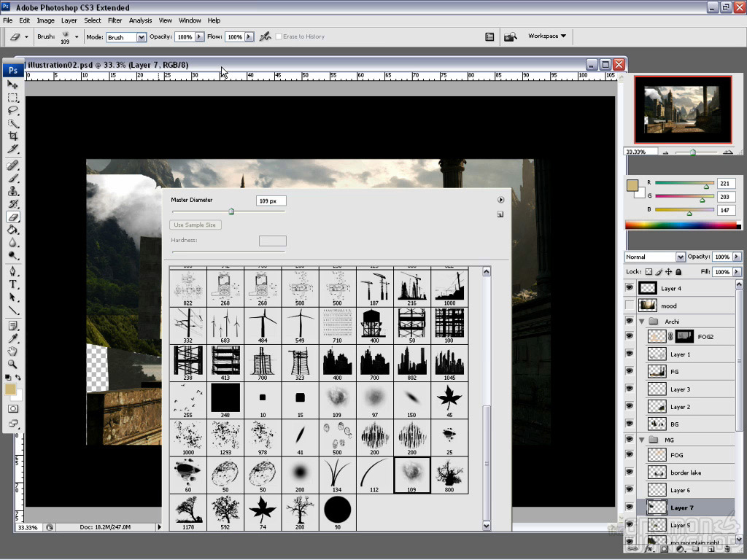747x560 pixels.
Task: Choose the Clone Stamp tool
Action: 13,191
